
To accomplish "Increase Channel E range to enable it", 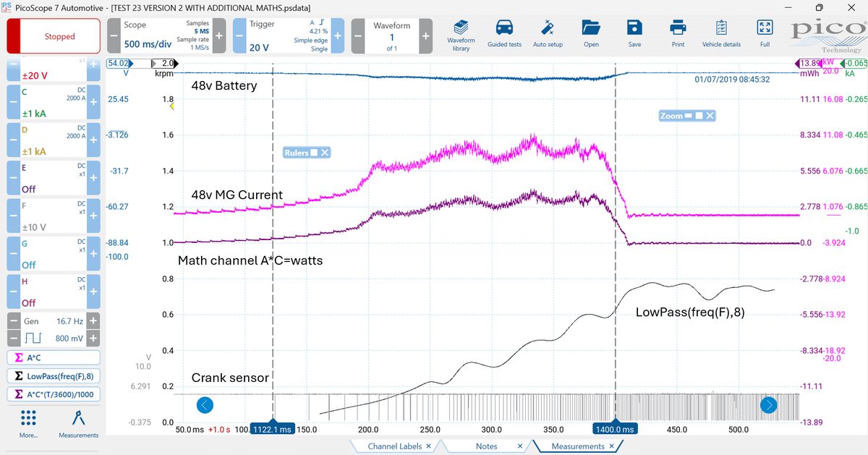I will pos(93,178).
